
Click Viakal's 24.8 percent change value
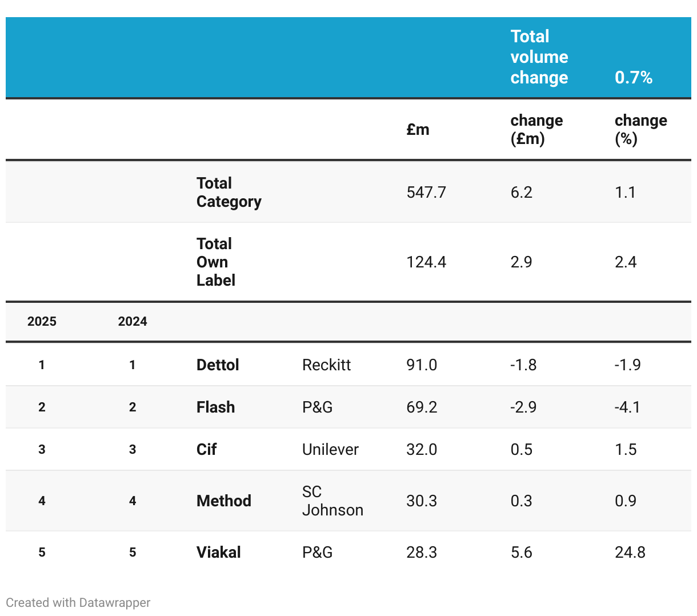pos(630,552)
